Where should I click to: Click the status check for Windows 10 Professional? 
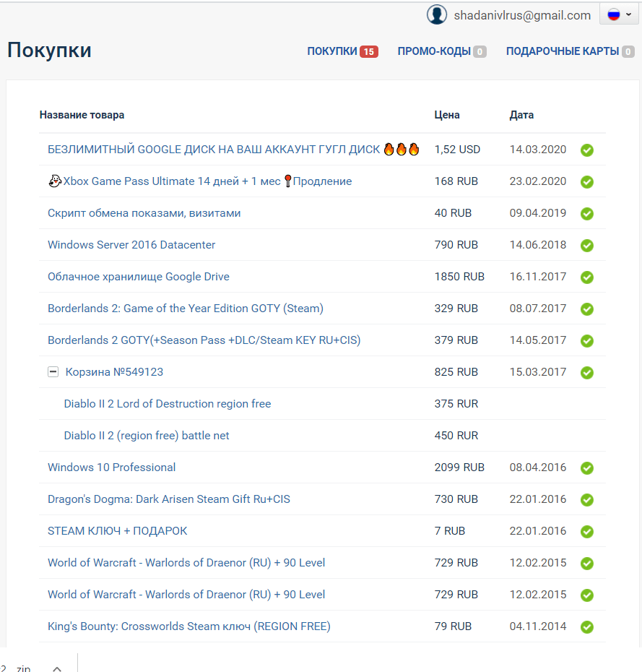586,468
